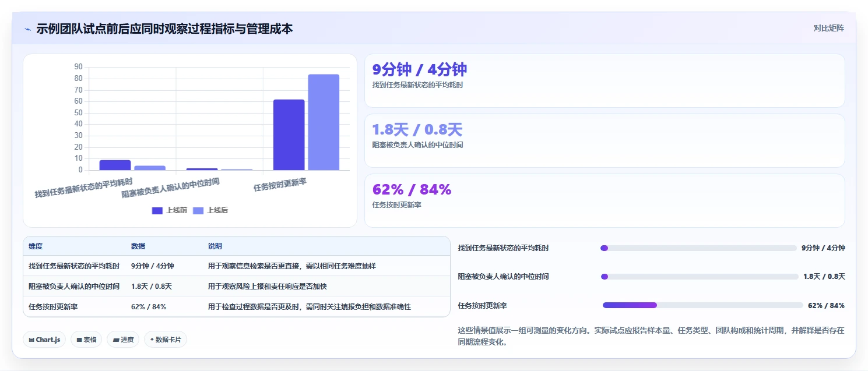Click the 数据卡片 chip

(166, 340)
